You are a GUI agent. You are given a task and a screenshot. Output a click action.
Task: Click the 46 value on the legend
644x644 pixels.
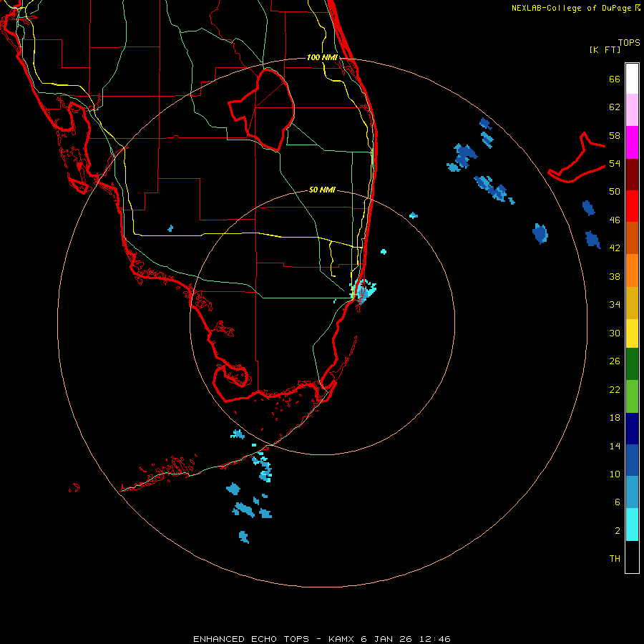click(x=615, y=220)
